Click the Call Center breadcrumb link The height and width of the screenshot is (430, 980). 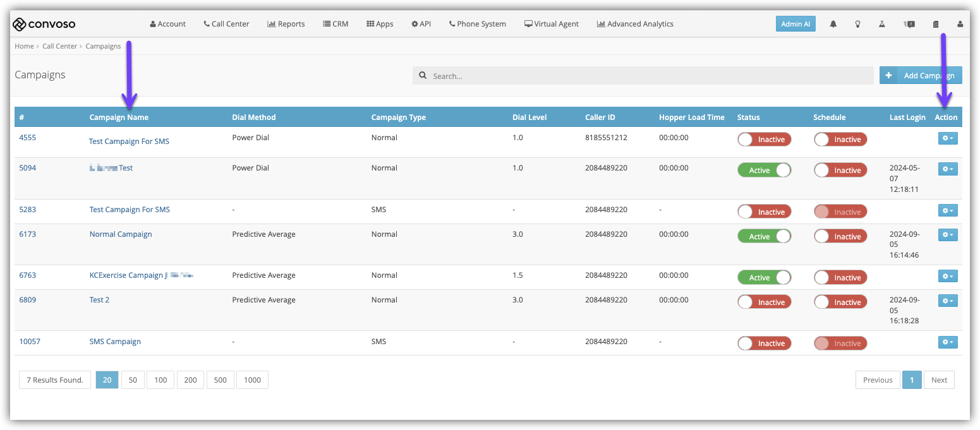point(59,46)
